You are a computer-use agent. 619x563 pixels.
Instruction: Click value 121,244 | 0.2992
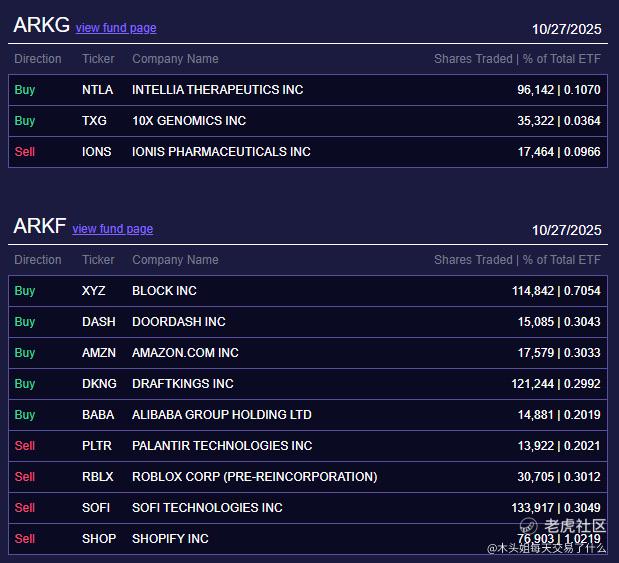tap(556, 383)
